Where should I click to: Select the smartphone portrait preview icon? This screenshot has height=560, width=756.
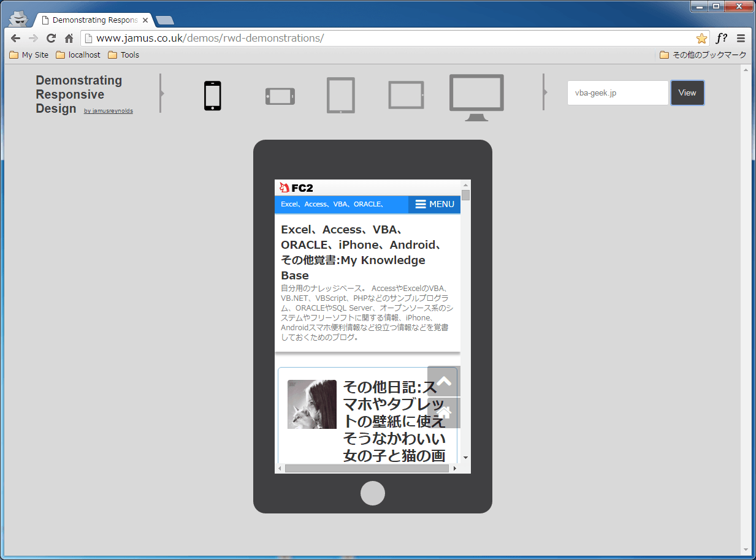(212, 95)
